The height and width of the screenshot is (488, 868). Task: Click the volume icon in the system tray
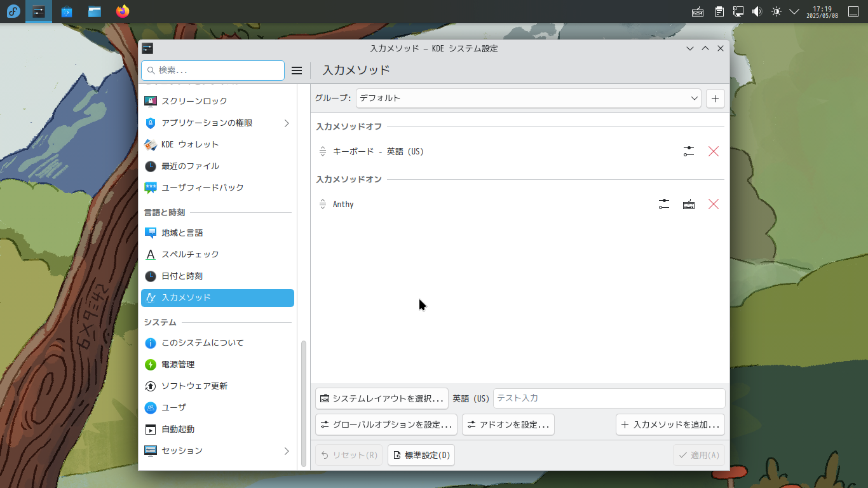[756, 11]
